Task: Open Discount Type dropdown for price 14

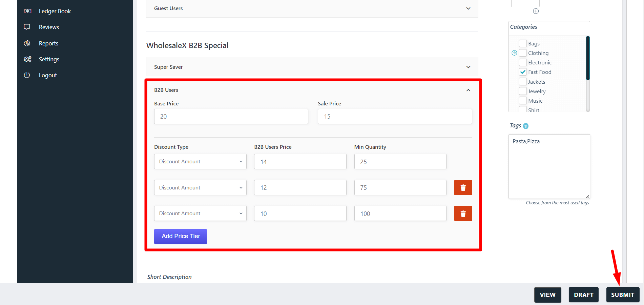Action: pos(200,162)
